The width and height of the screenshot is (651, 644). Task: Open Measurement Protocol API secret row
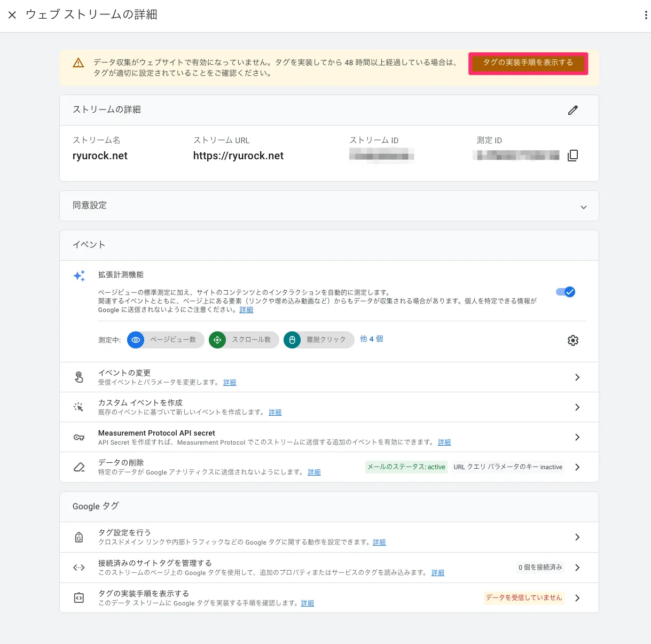point(577,437)
